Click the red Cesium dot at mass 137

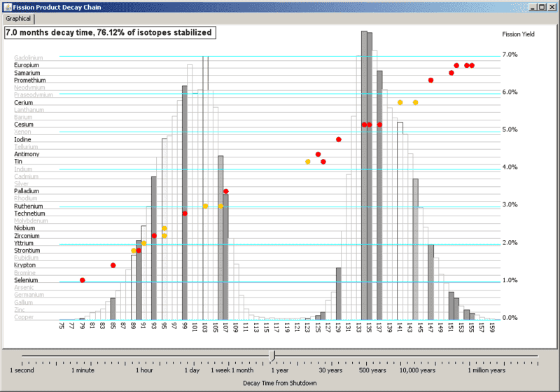tap(379, 125)
